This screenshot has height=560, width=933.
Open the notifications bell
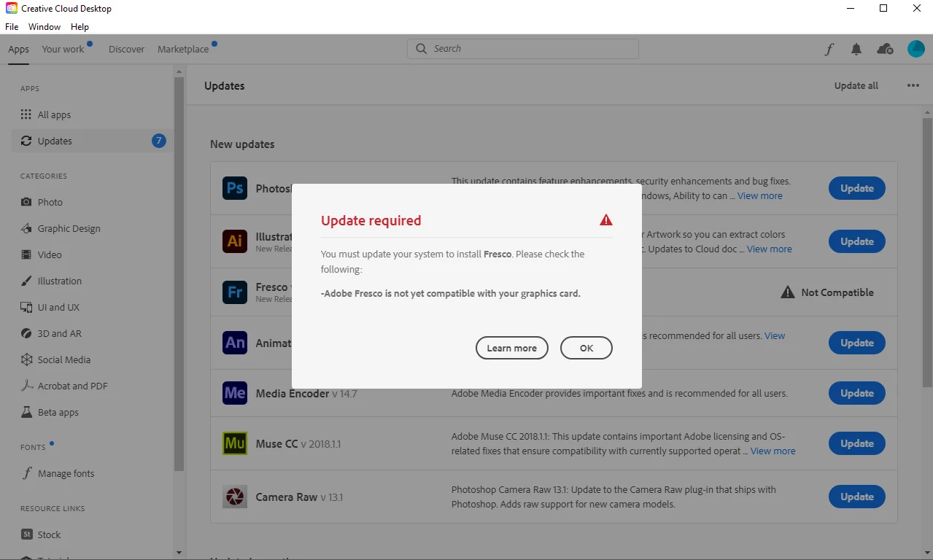coord(856,49)
